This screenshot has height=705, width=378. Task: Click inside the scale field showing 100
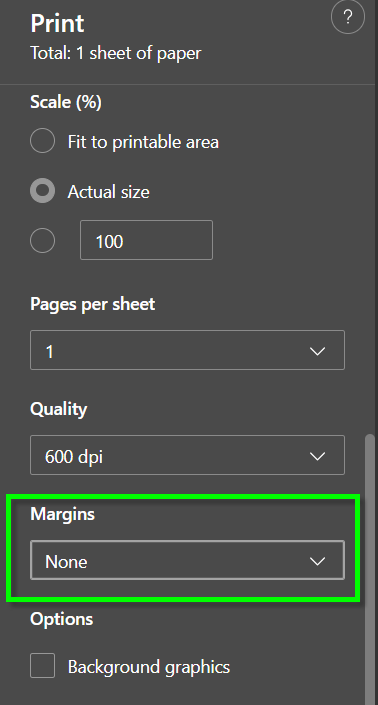[x=147, y=240]
